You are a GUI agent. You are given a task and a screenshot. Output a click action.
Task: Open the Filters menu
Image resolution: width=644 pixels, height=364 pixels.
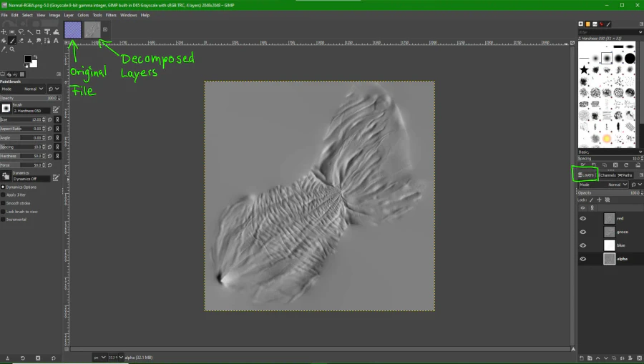click(111, 14)
